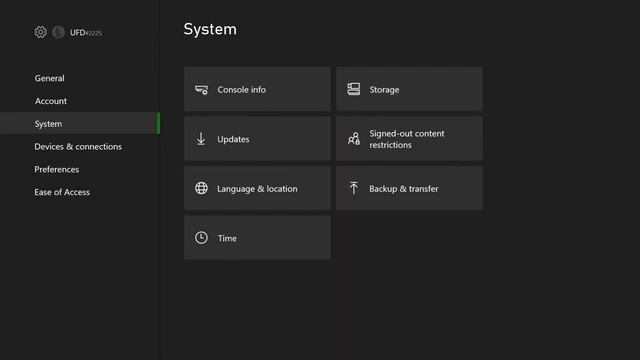
Task: Click the Updates download arrow icon
Action: coord(201,139)
